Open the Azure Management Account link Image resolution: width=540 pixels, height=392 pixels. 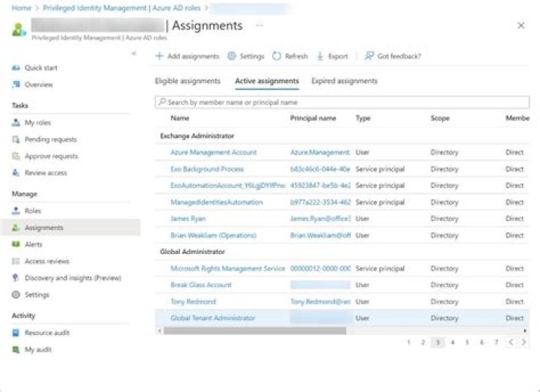[x=213, y=152]
